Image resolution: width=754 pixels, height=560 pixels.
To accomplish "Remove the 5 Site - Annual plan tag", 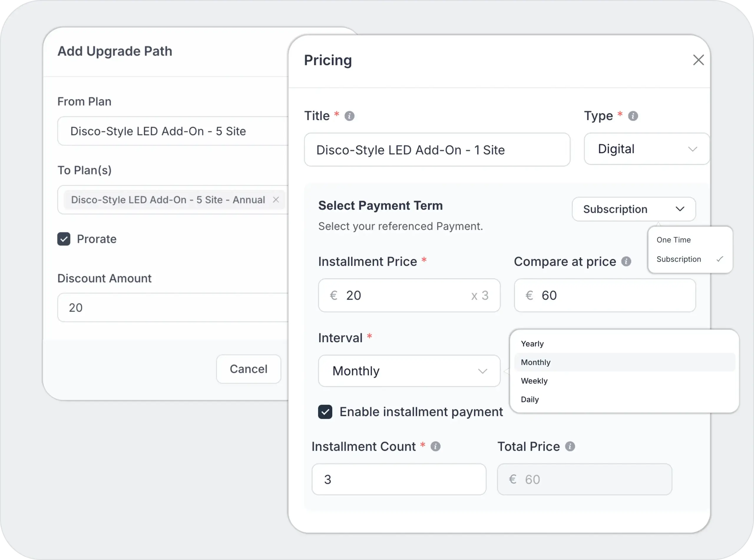I will click(276, 200).
